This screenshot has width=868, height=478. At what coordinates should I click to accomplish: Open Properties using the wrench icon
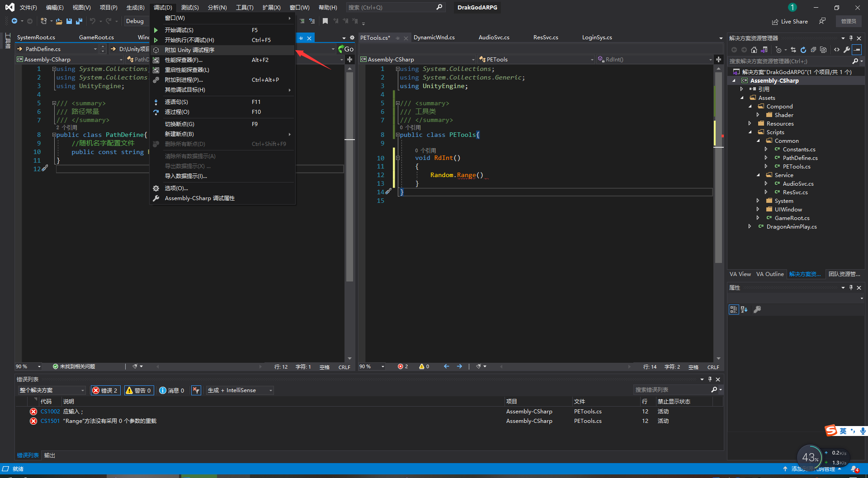(x=847, y=50)
